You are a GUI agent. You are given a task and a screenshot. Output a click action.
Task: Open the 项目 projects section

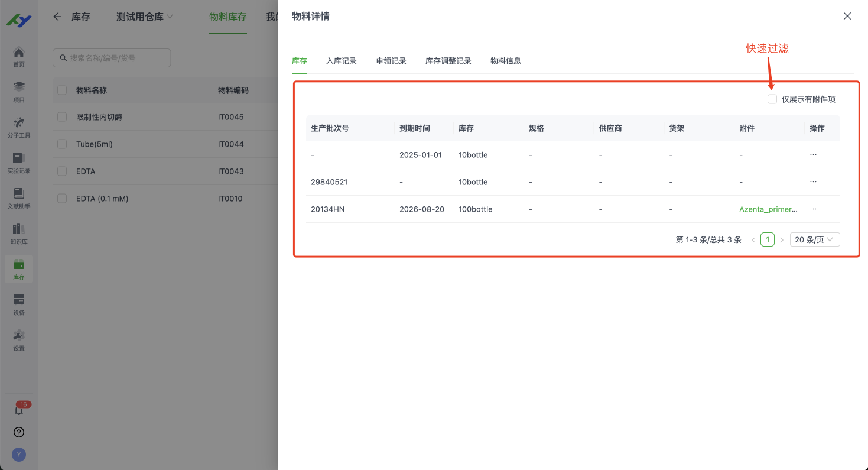[18, 92]
